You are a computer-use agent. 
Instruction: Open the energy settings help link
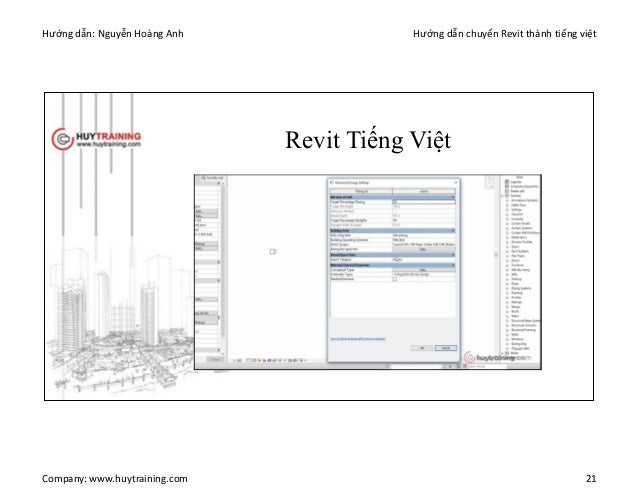click(358, 339)
